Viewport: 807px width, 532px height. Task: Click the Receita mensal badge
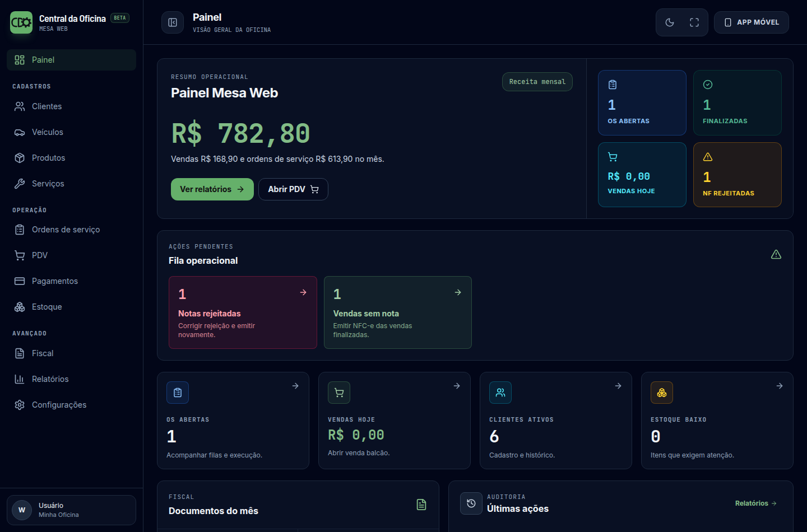click(537, 82)
